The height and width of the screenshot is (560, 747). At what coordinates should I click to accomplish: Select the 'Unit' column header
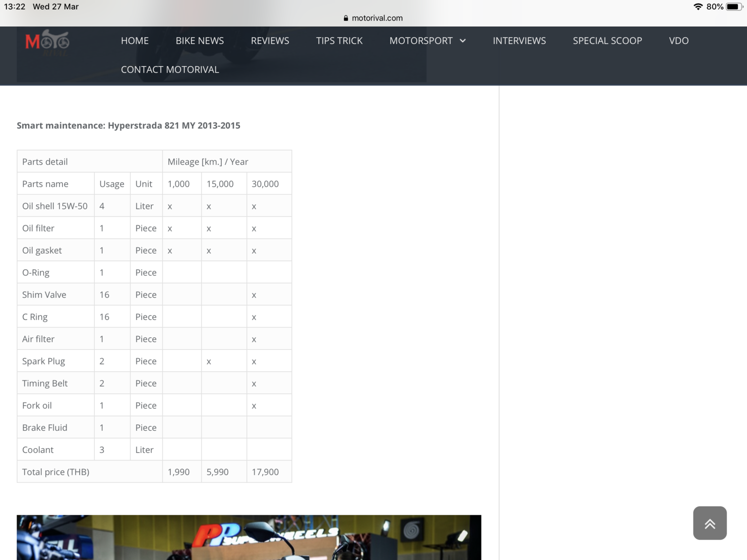click(146, 184)
